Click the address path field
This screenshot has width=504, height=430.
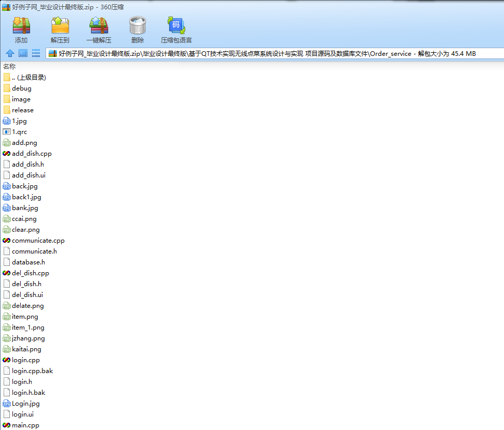point(275,54)
